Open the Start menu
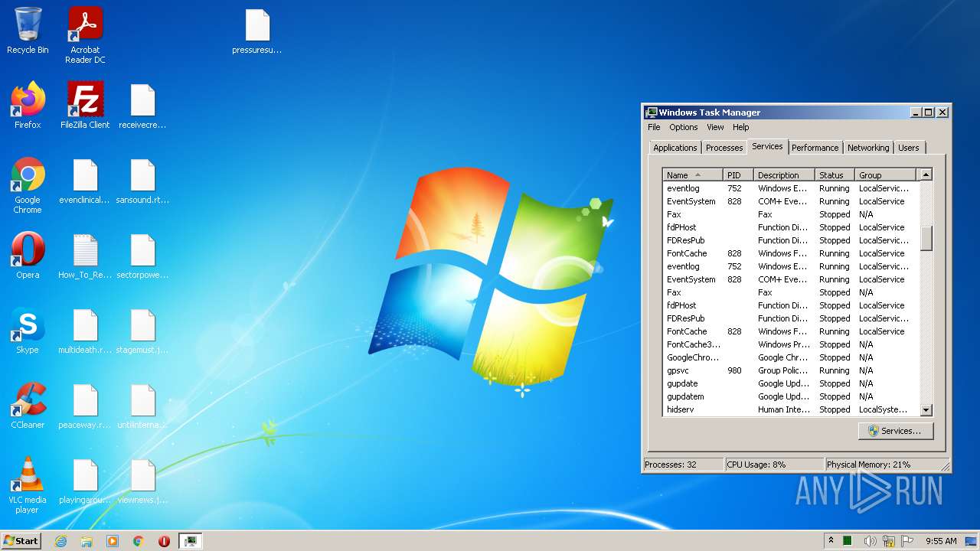The height and width of the screenshot is (551, 980). (21, 541)
